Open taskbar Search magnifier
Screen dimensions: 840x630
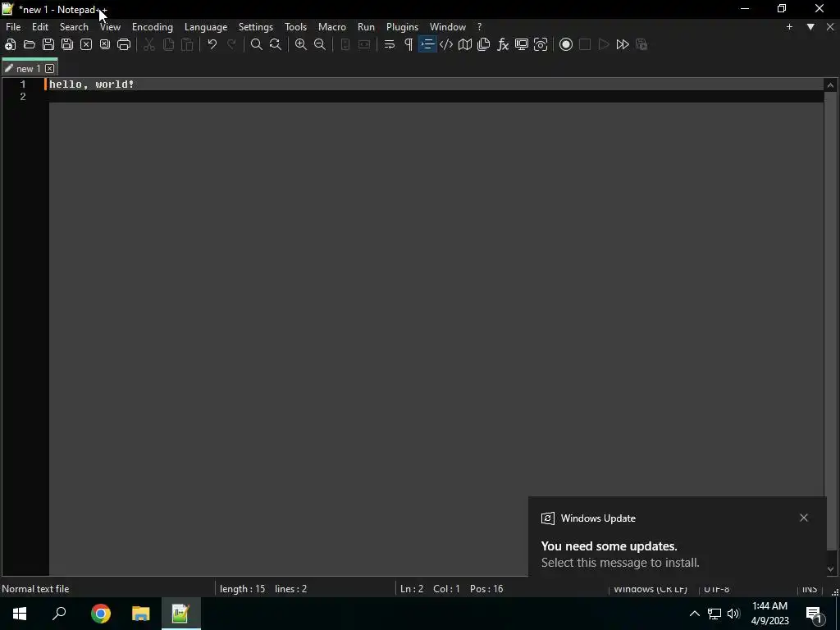tap(59, 614)
